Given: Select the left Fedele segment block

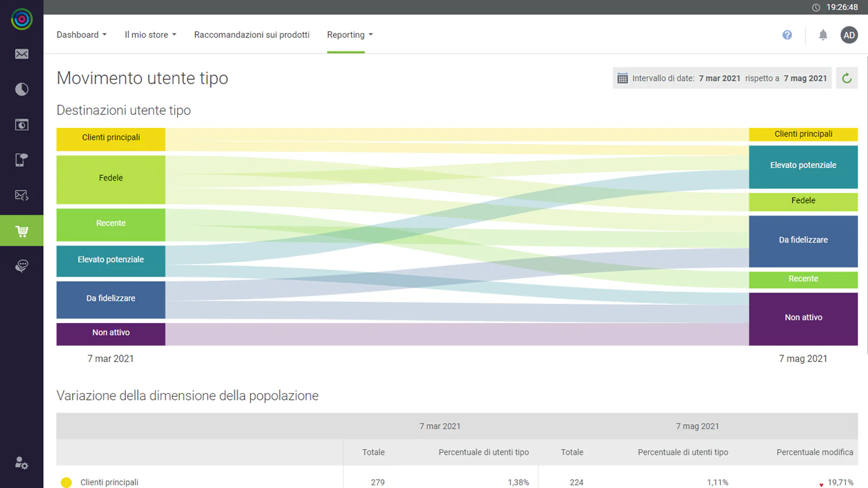Looking at the screenshot, I should point(111,180).
